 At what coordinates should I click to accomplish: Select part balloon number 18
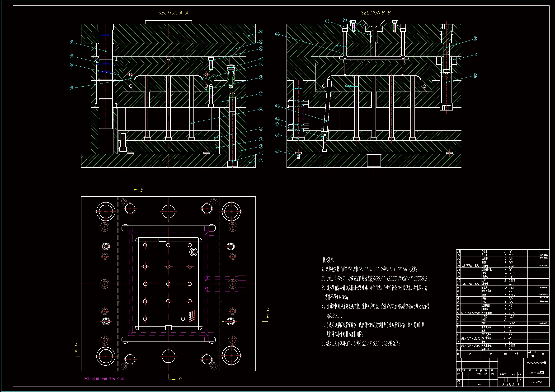[475, 39]
